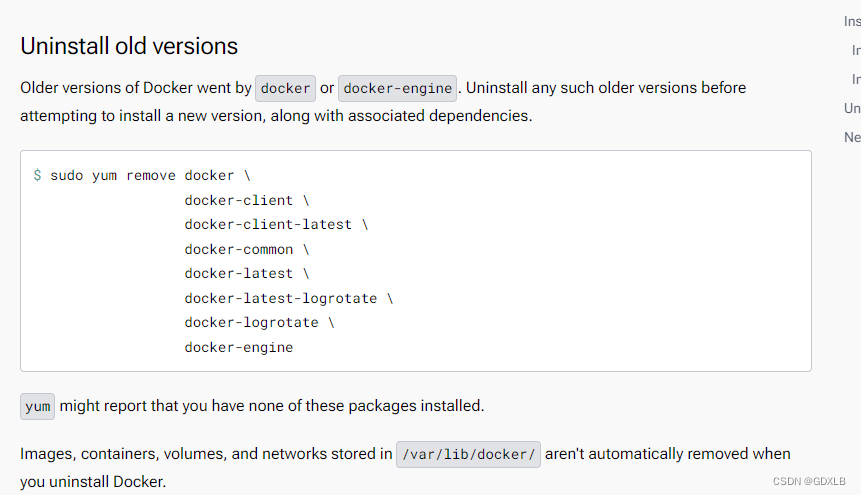Click the "/var/lib/docker/" path label
Viewport: 861px width, 495px height.
[468, 454]
